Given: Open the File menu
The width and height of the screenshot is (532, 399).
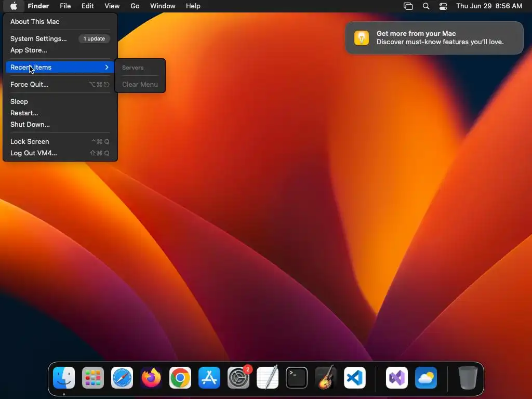Looking at the screenshot, I should [x=65, y=6].
